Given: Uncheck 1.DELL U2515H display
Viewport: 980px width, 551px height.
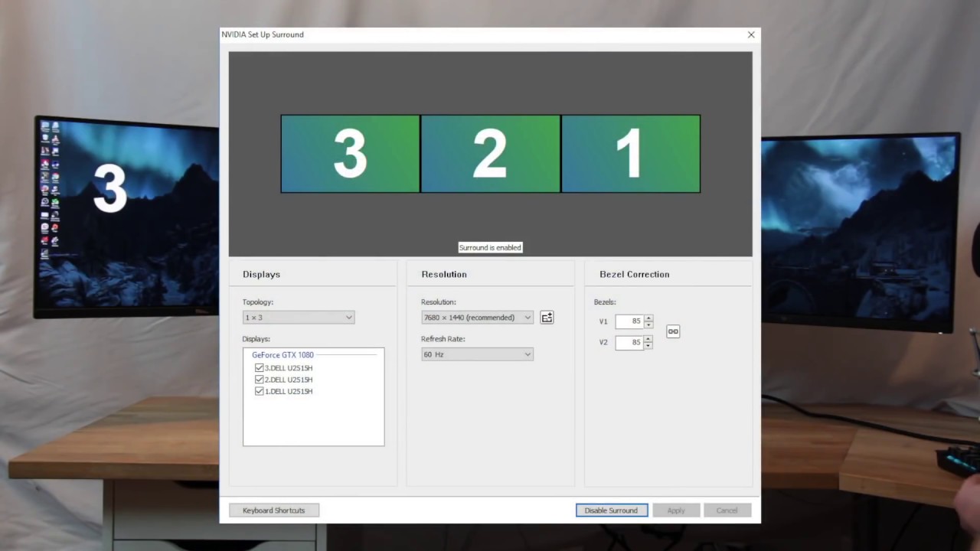Looking at the screenshot, I should tap(259, 391).
